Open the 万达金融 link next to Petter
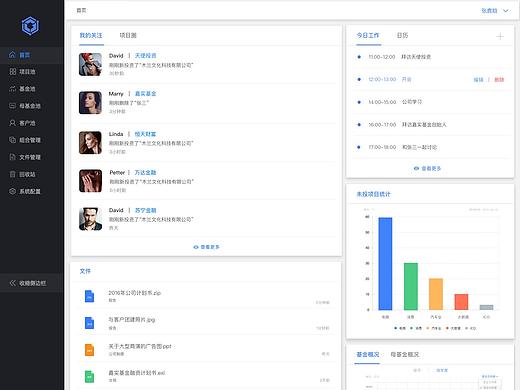Image resolution: width=520 pixels, height=390 pixels. (145, 172)
